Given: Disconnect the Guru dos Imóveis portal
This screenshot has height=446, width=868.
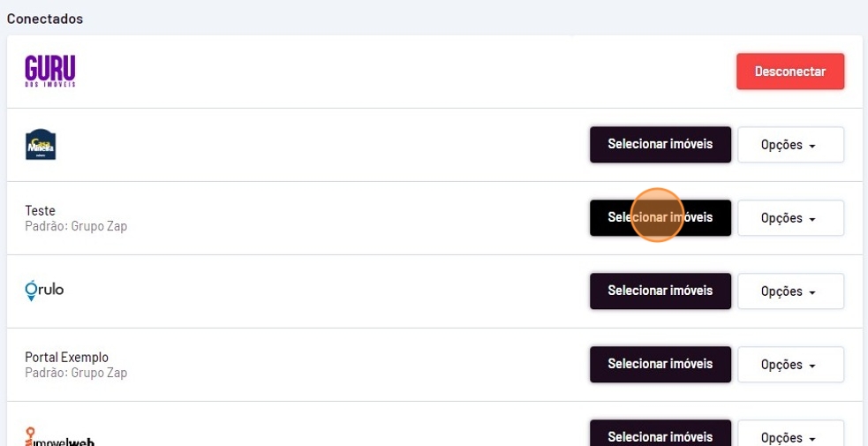Looking at the screenshot, I should [789, 72].
